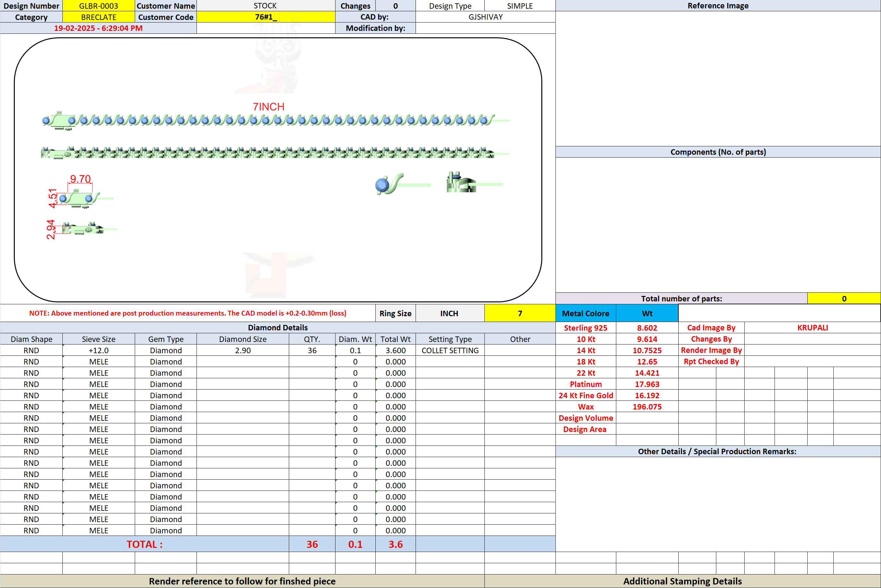Viewport: 881px width, 588px height.
Task: Select the Cad Image By name KRUPALI
Action: [812, 328]
